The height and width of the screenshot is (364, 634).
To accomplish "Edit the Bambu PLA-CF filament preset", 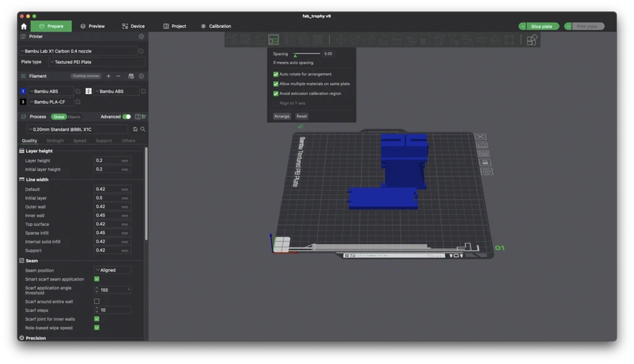I will (x=78, y=102).
